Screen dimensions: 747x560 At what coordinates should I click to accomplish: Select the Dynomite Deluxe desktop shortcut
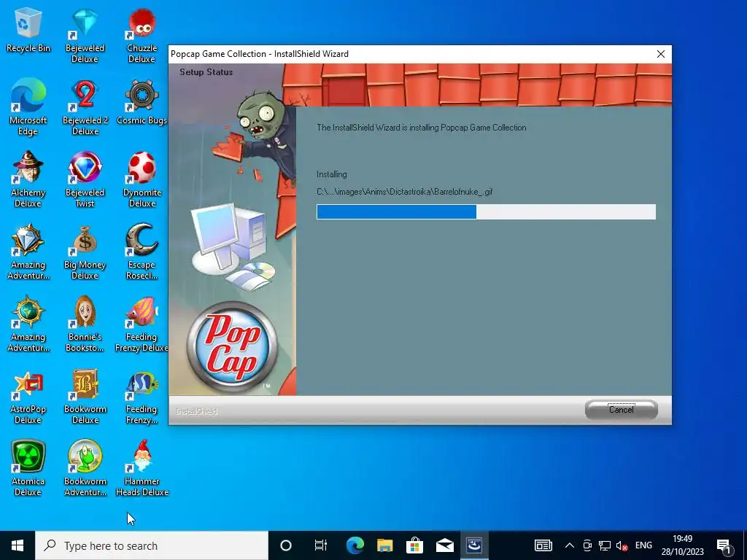142,180
